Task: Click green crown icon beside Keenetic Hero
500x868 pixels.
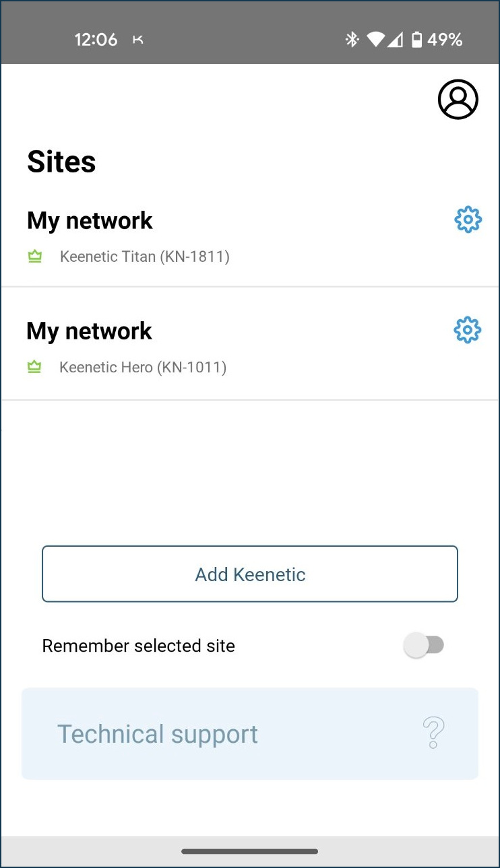Action: pyautogui.click(x=34, y=368)
